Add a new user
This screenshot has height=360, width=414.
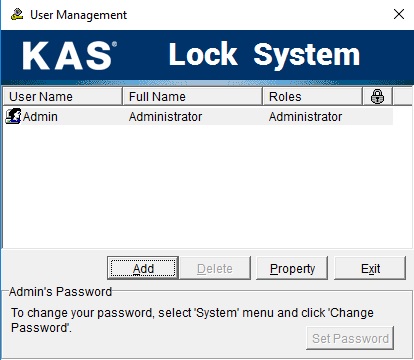click(x=143, y=268)
